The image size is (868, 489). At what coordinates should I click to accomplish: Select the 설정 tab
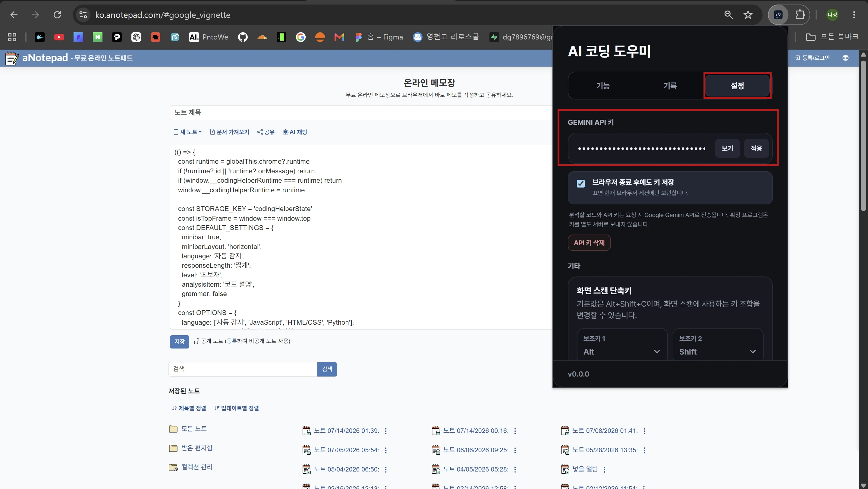coord(737,86)
